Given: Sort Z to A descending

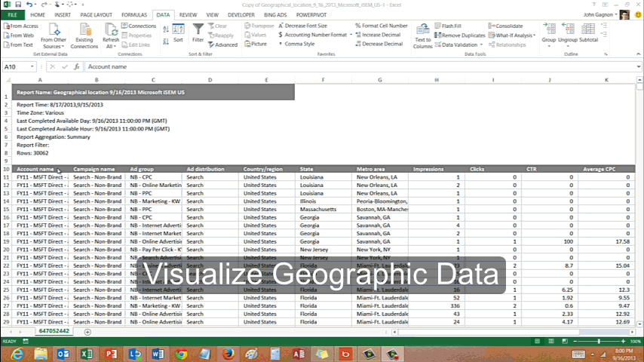Looking at the screenshot, I should tap(165, 41).
